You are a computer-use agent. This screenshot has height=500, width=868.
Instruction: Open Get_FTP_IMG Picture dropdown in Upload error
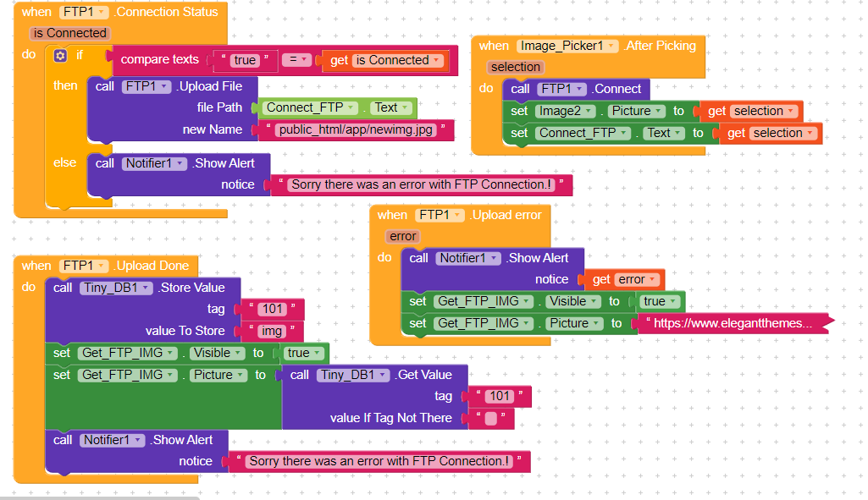574,323
